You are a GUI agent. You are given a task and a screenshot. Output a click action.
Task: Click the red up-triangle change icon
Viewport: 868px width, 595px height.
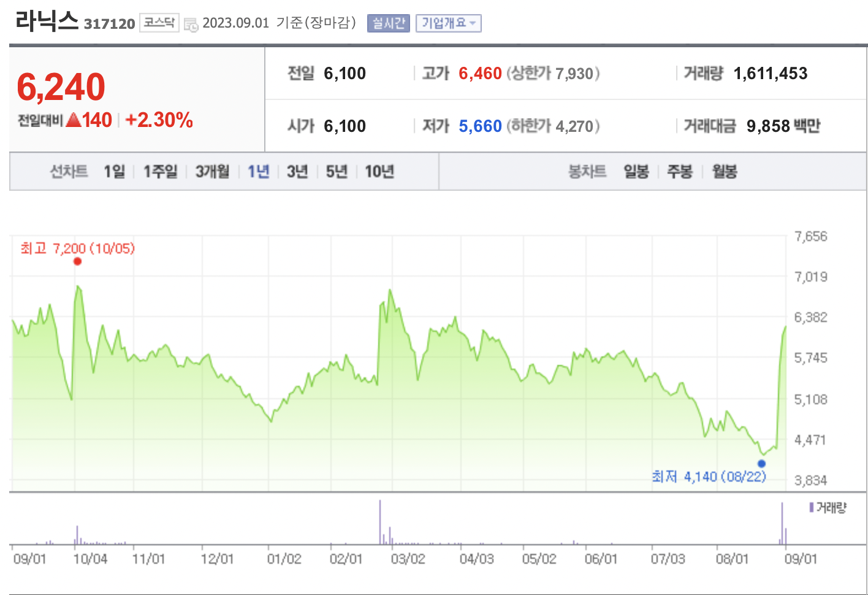tap(74, 120)
